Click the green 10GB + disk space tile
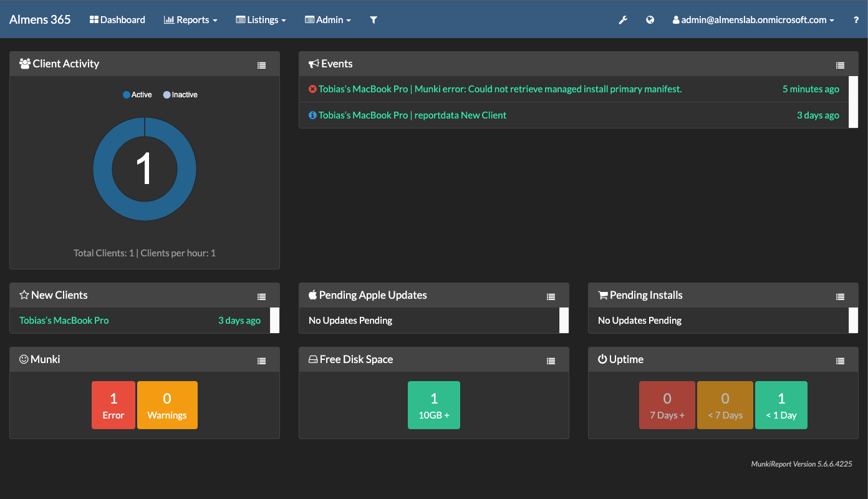The height and width of the screenshot is (499, 868). [x=434, y=405]
